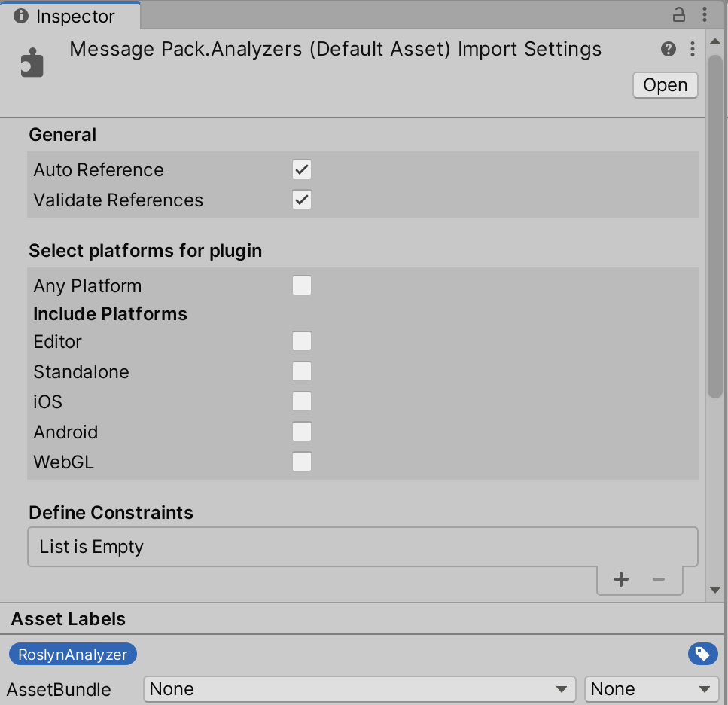728x705 pixels.
Task: Click the minus remove constraint icon
Action: click(658, 579)
